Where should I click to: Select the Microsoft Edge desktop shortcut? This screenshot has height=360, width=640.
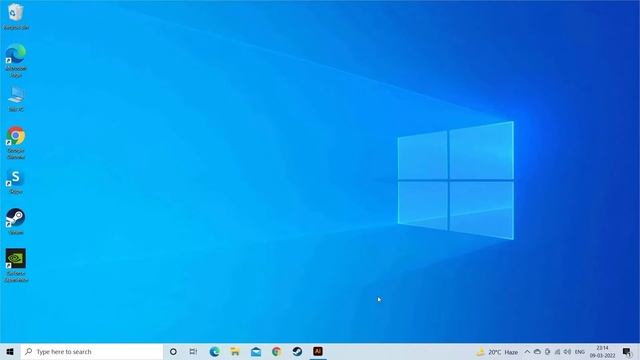point(16,60)
